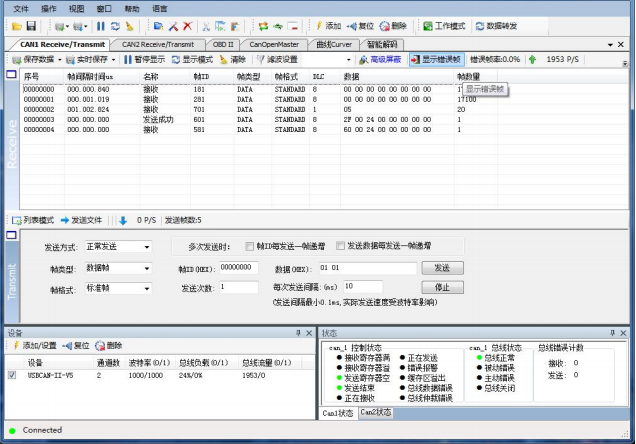The width and height of the screenshot is (636, 444).
Task: Click the 发送 send button
Action: pyautogui.click(x=442, y=268)
